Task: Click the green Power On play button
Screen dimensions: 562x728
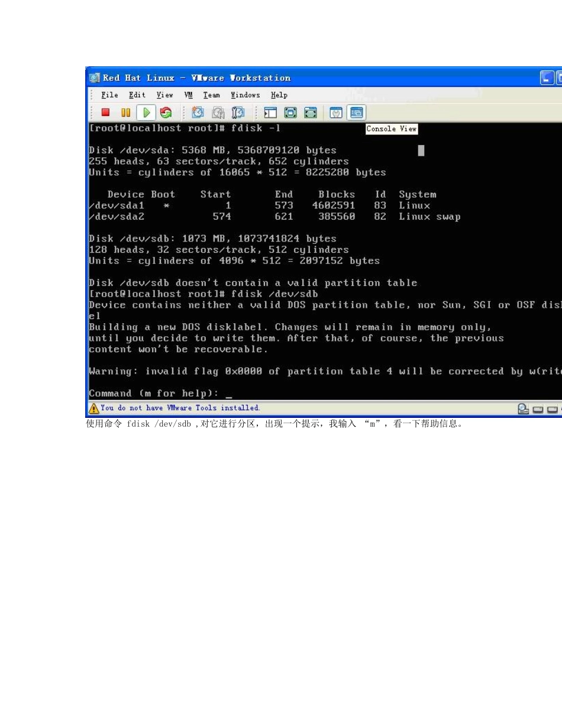Action: (x=146, y=112)
